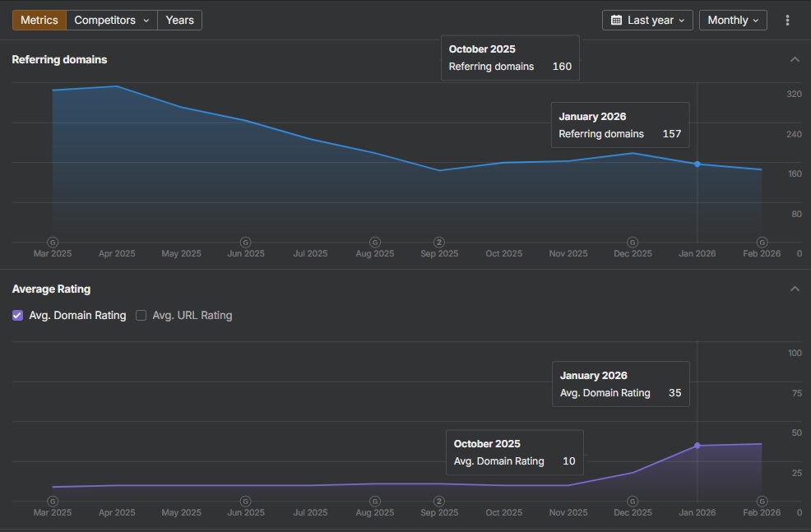Click the Google update marker under Aug 2025
This screenshot has width=811, height=532.
click(x=374, y=243)
